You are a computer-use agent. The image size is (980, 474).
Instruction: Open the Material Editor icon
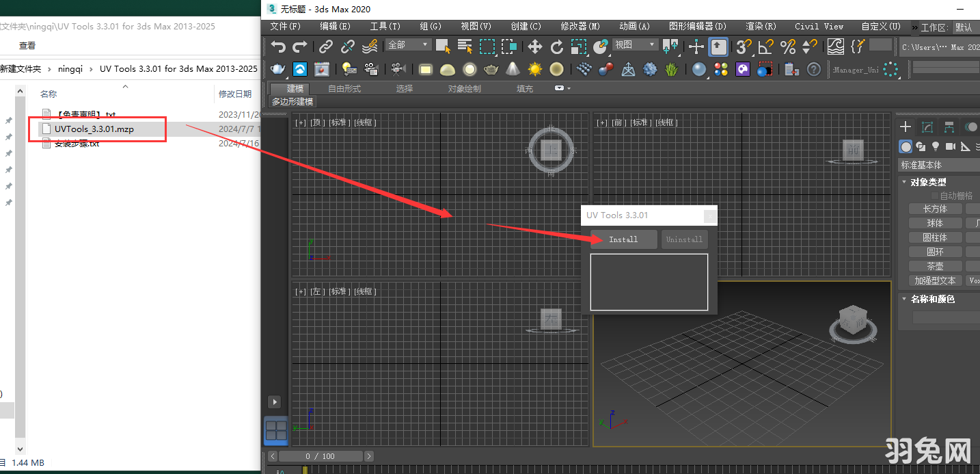tap(742, 68)
